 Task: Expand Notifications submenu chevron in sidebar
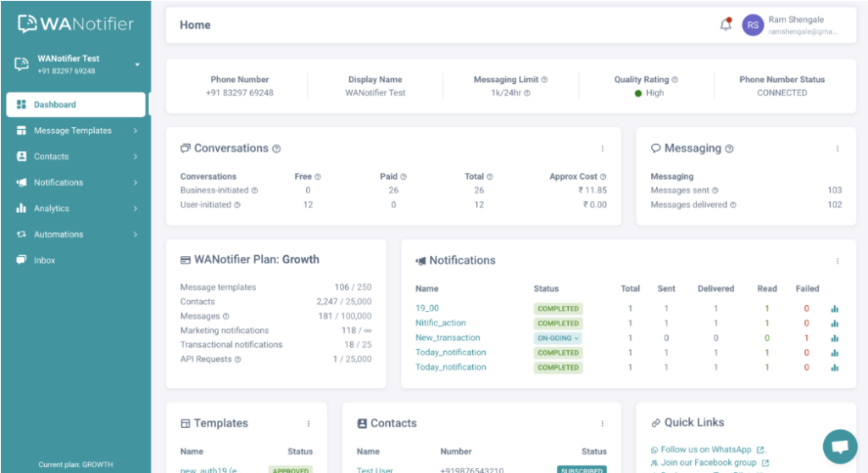pos(135,183)
